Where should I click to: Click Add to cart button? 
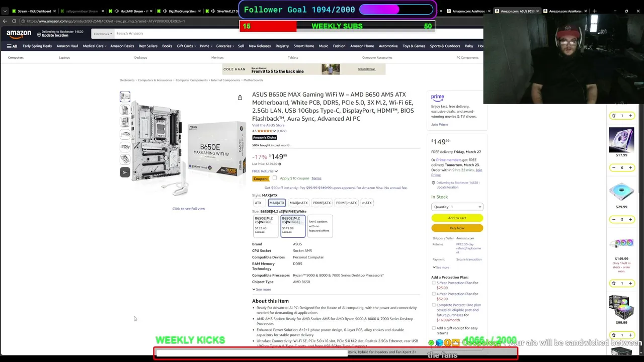[457, 218]
